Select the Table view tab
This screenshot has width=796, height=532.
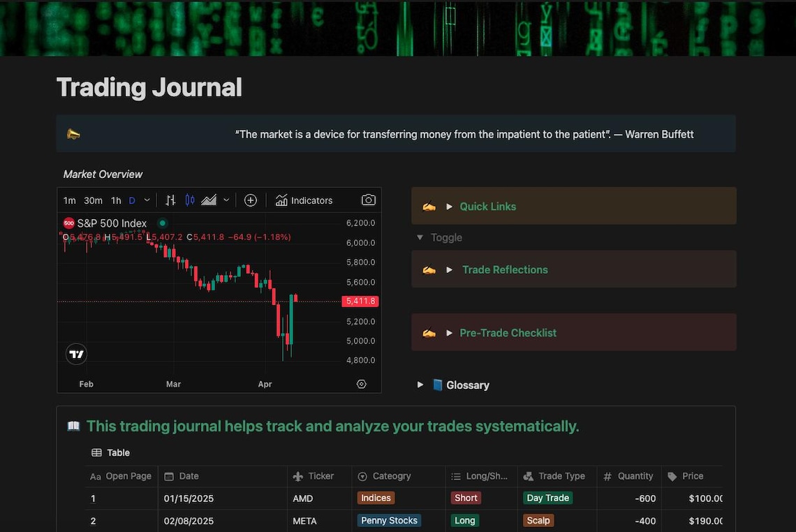[x=110, y=452]
